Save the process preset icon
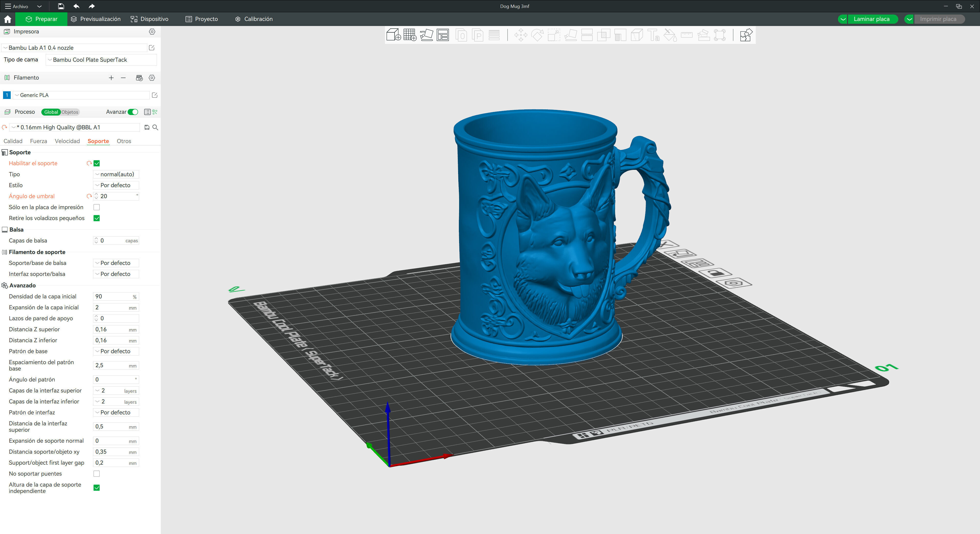980x534 pixels. (147, 127)
